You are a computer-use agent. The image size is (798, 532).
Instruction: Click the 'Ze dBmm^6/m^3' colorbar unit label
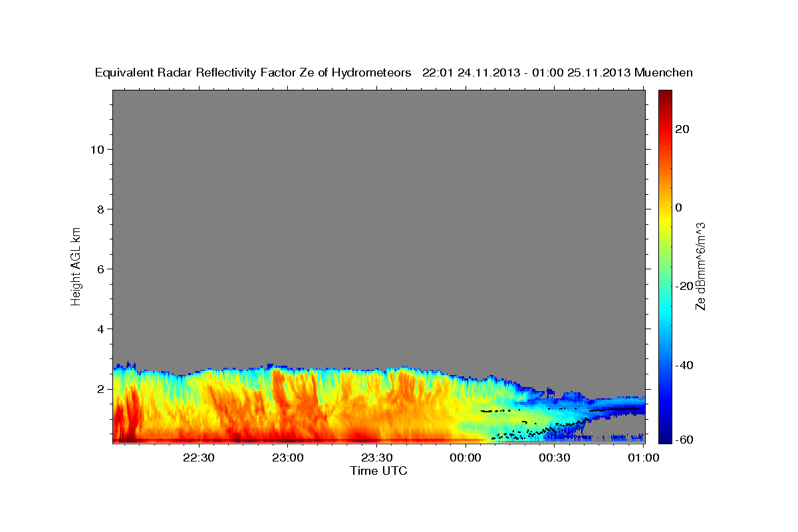[x=701, y=266]
